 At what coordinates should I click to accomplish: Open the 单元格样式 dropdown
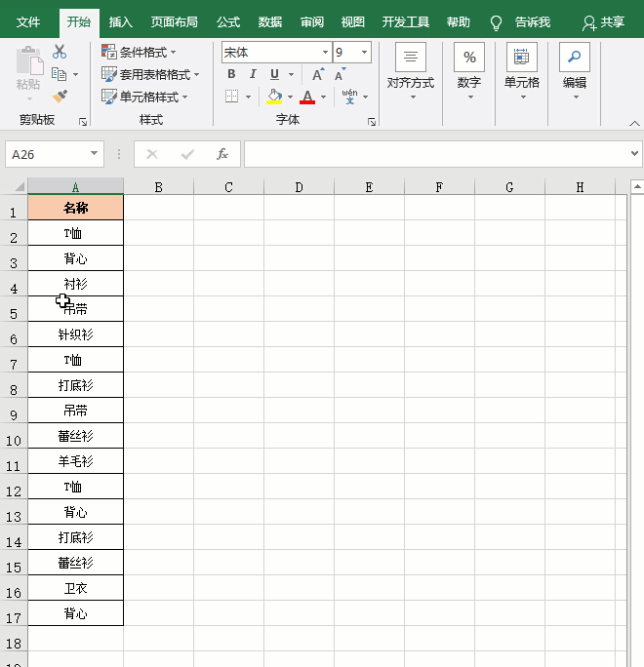pos(184,97)
